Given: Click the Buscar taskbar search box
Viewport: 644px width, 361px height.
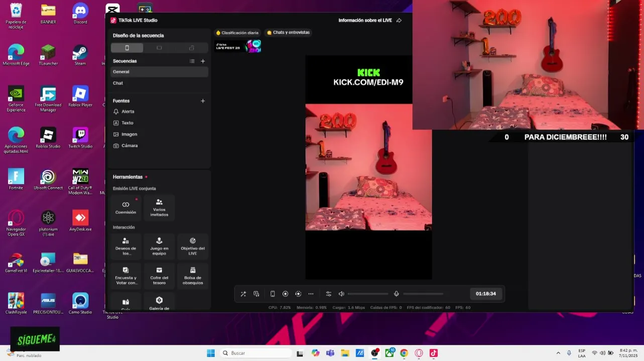Looking at the screenshot, I should [255, 353].
